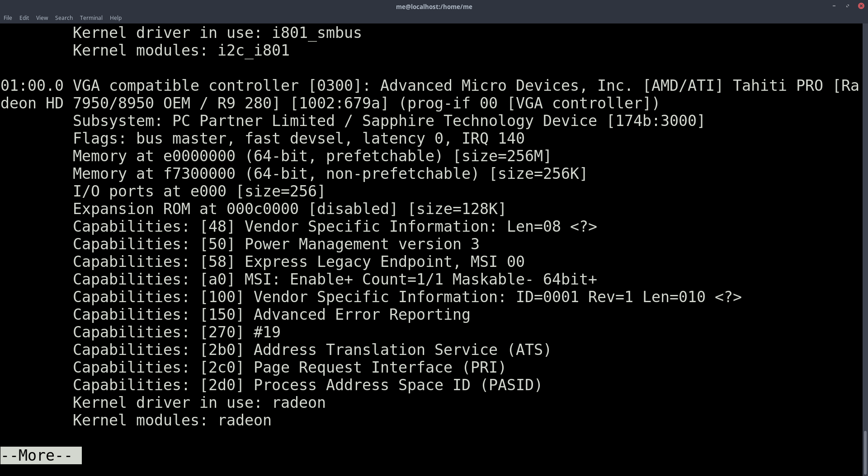Click the minimize window icon
The image size is (868, 476).
pyautogui.click(x=834, y=6)
